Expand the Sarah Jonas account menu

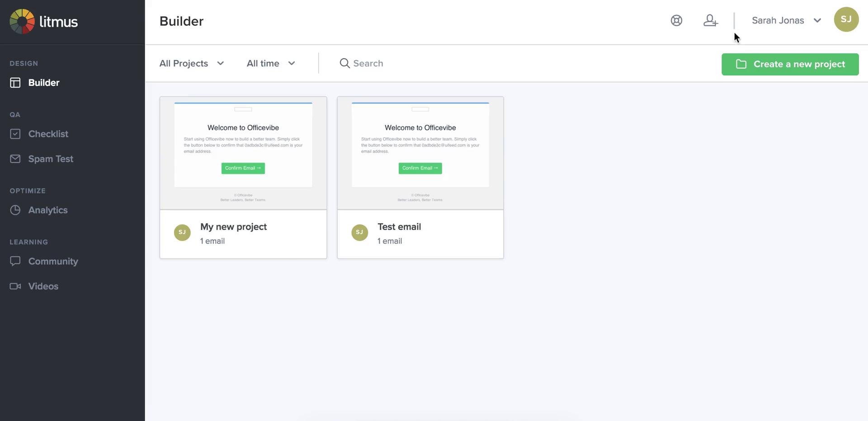[x=786, y=20]
